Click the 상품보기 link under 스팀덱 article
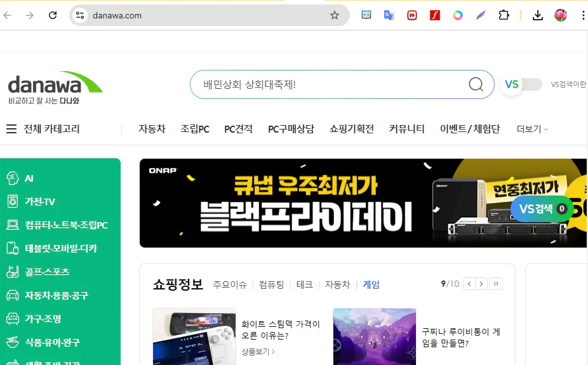The width and height of the screenshot is (588, 365). tap(258, 352)
